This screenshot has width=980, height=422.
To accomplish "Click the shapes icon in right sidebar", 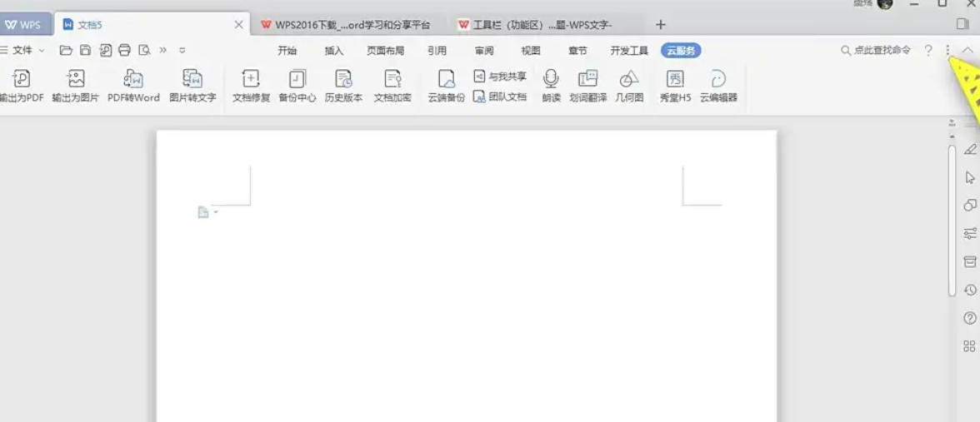I will pos(970,206).
